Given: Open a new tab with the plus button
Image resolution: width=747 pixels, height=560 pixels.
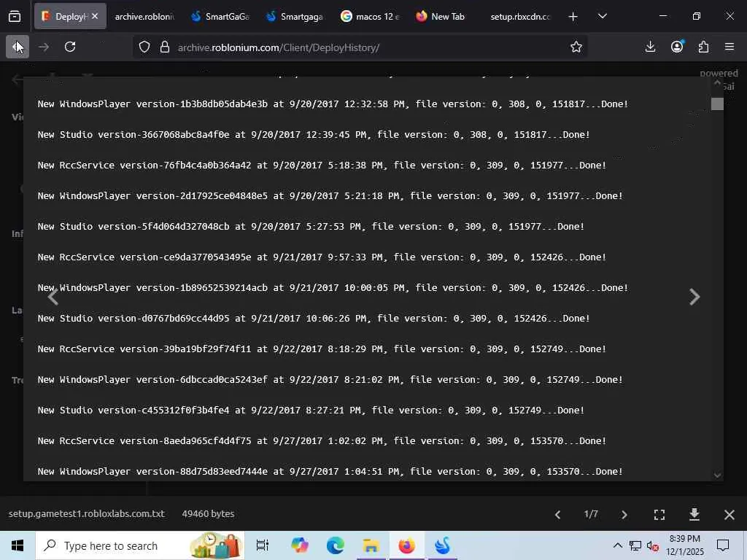Looking at the screenshot, I should coord(573,17).
